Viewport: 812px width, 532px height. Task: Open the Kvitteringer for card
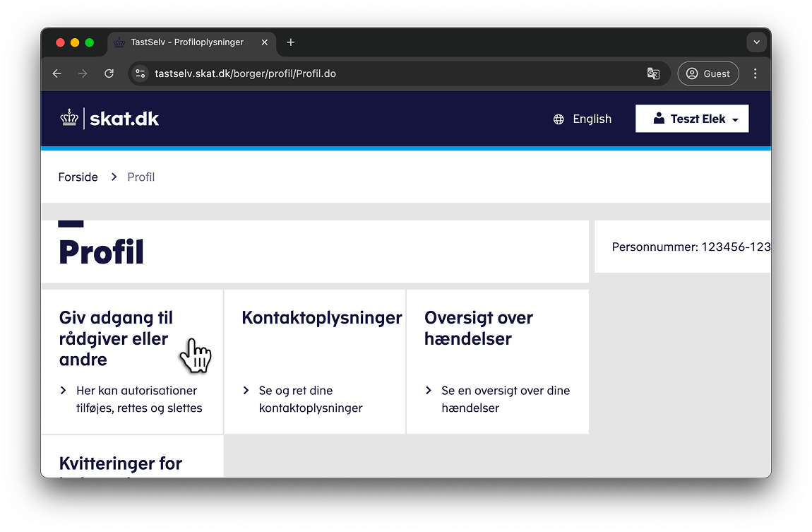pos(121,463)
